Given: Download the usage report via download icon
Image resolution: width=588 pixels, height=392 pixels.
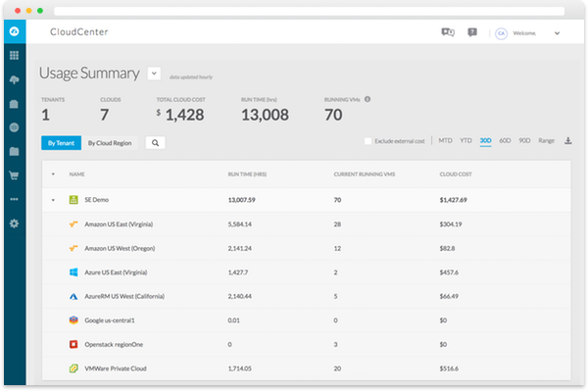Looking at the screenshot, I should pos(568,141).
